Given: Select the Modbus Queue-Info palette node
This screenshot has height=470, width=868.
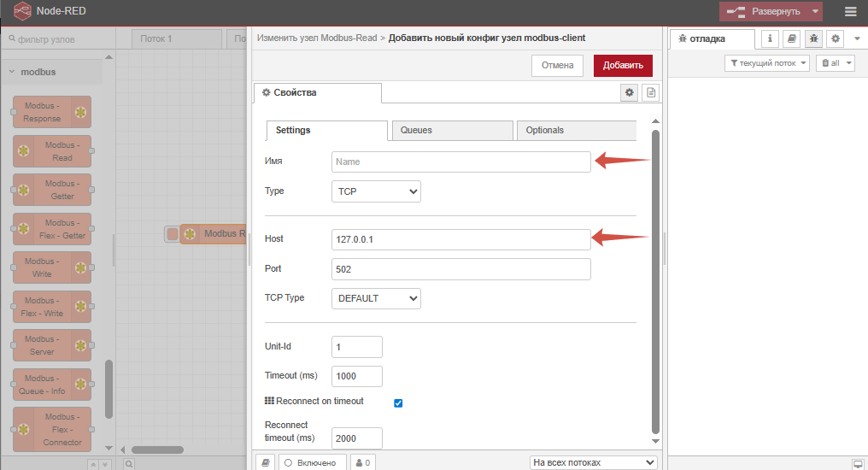Looking at the screenshot, I should [x=52, y=385].
